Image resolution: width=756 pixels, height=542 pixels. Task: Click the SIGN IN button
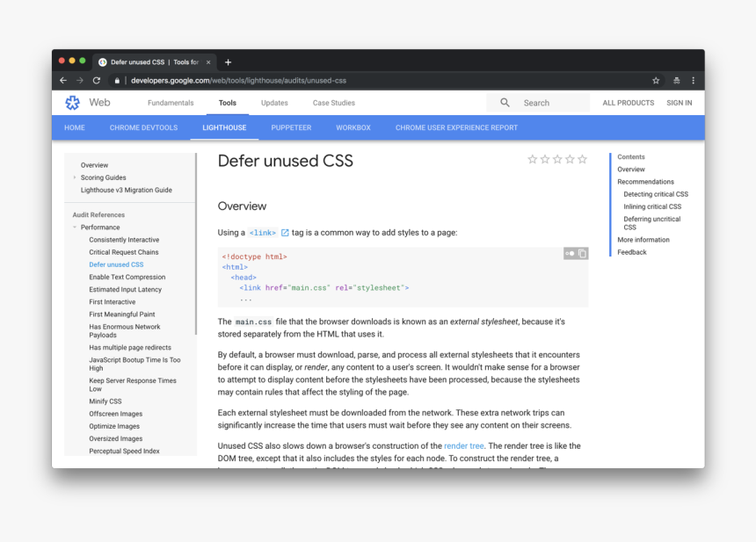click(680, 103)
